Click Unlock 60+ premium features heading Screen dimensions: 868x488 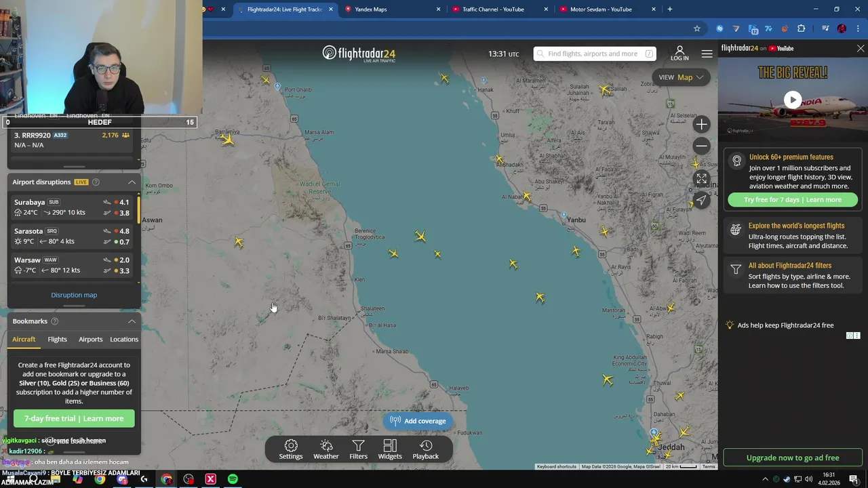click(791, 157)
